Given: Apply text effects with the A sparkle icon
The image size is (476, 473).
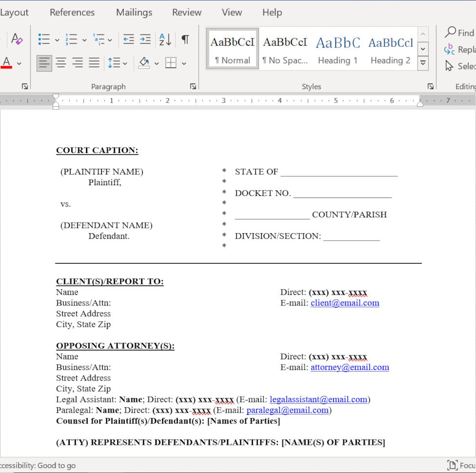Looking at the screenshot, I should click(x=17, y=40).
